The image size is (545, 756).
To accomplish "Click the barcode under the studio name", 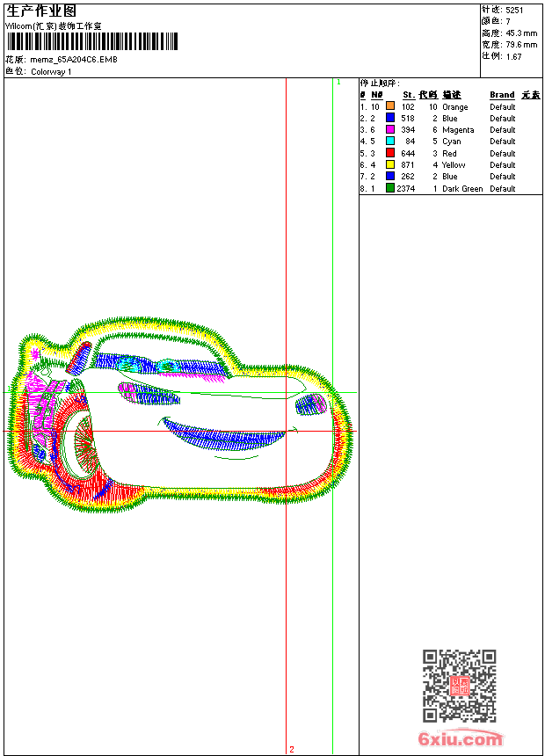I will (91, 41).
